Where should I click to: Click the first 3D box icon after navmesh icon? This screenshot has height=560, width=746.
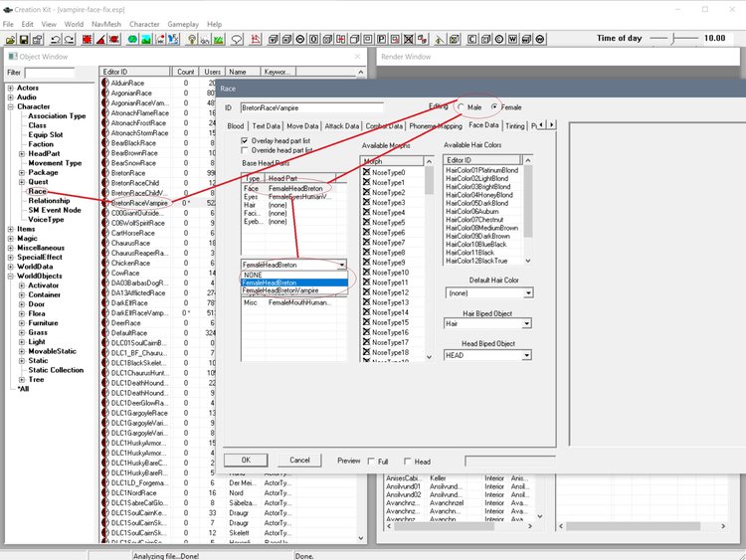(x=274, y=40)
